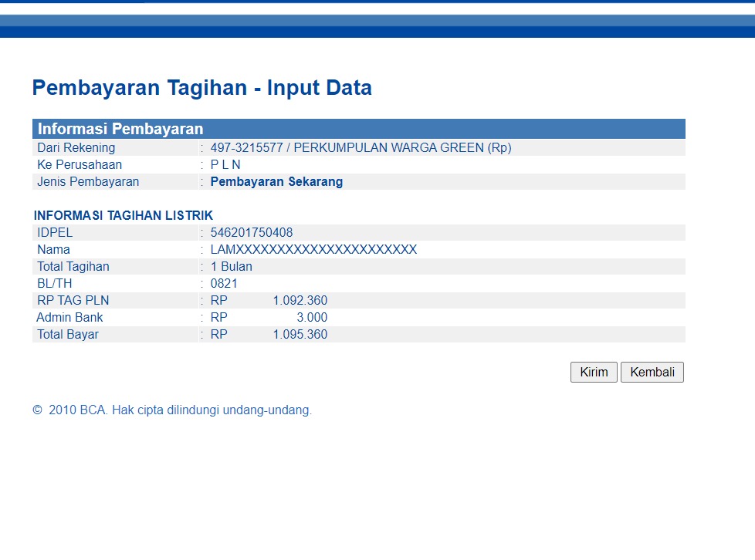Click the Total Bayar amount 1.095.360
Screen dimensions: 755x560
[x=300, y=335]
